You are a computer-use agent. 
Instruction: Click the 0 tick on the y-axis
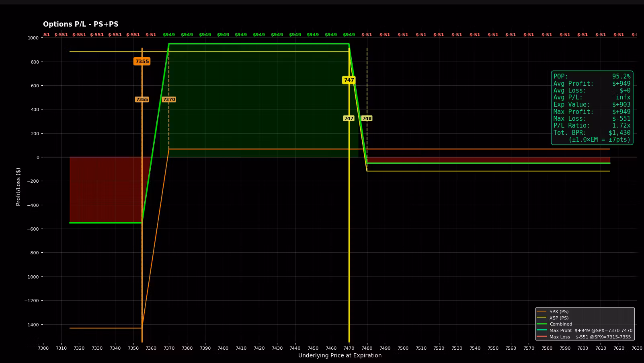pyautogui.click(x=38, y=157)
